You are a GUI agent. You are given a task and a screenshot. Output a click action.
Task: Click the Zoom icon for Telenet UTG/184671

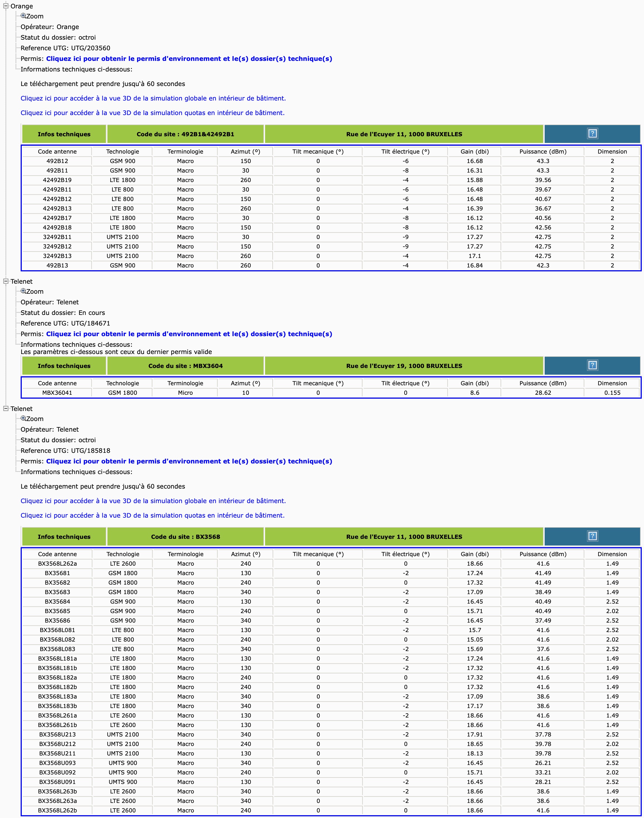[x=23, y=291]
